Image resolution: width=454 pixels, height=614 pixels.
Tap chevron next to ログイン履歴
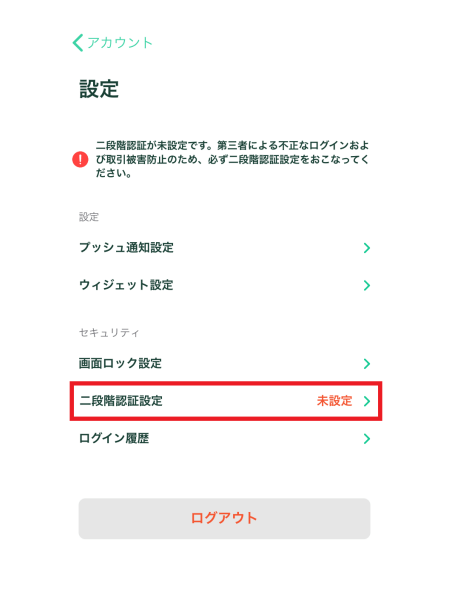(367, 439)
